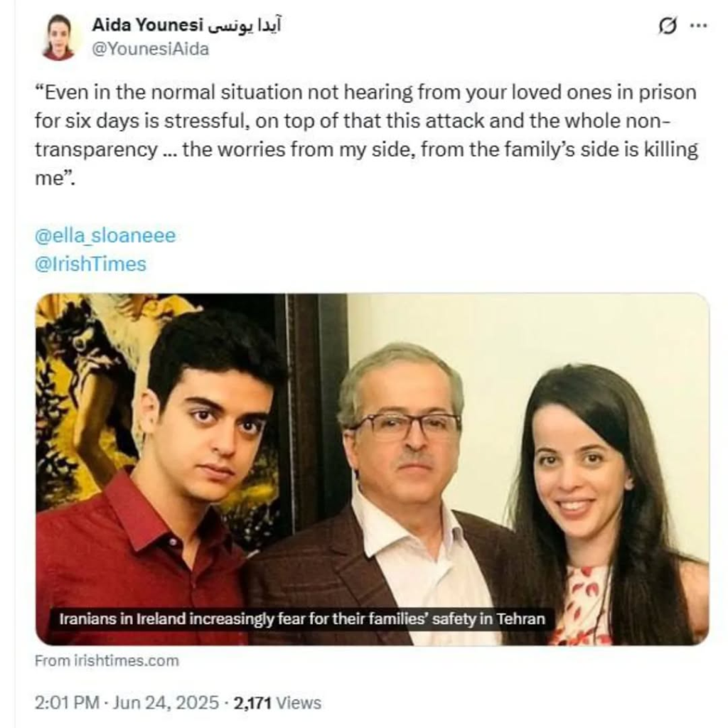The width and height of the screenshot is (728, 728).
Task: Open Aida Younesi's profile avatar
Action: point(59,37)
